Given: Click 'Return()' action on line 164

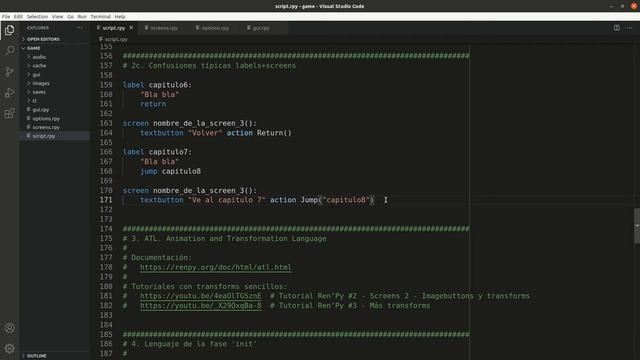Looking at the screenshot, I should (x=274, y=133).
